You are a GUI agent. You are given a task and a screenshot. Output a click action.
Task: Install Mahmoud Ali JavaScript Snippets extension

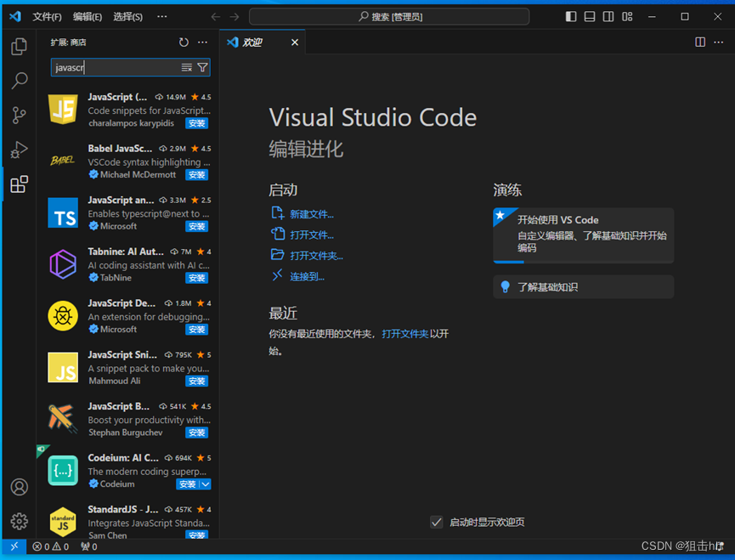coord(196,381)
